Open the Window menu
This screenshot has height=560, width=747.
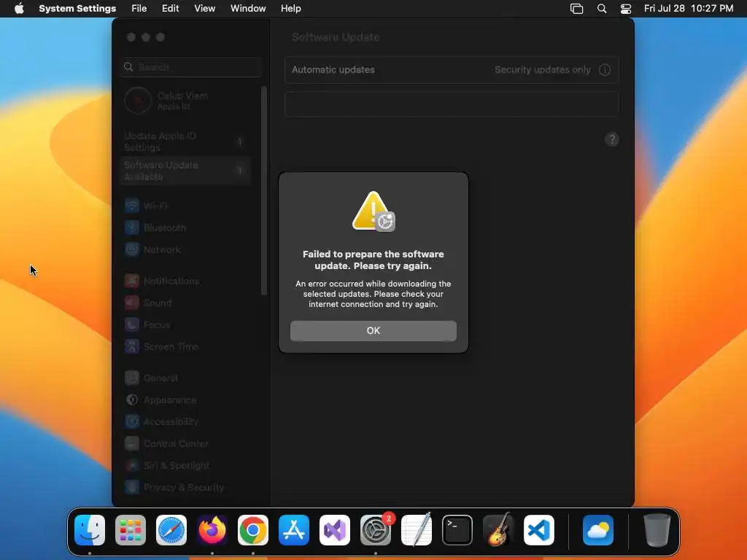point(248,9)
